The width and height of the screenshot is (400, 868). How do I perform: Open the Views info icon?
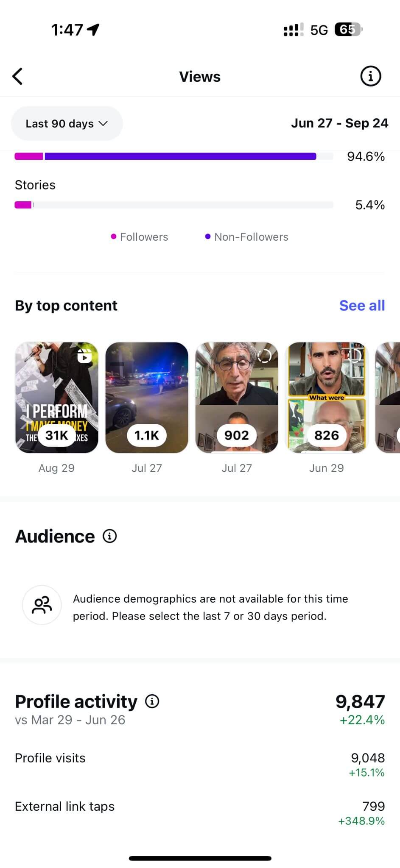coord(370,76)
